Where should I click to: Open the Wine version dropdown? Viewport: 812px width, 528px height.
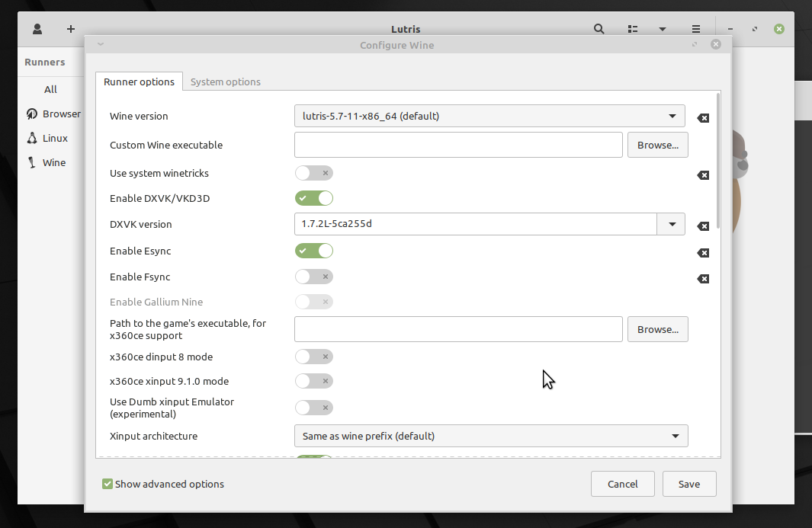point(489,116)
